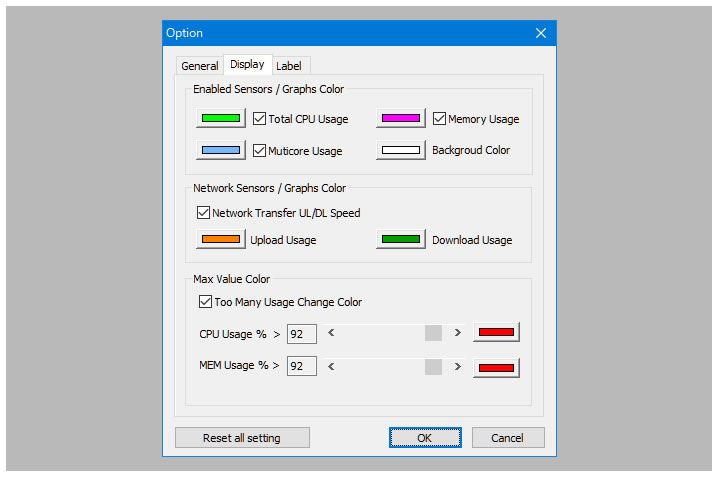
Task: Disable Network Transfer UL/DL Speed
Action: point(204,213)
